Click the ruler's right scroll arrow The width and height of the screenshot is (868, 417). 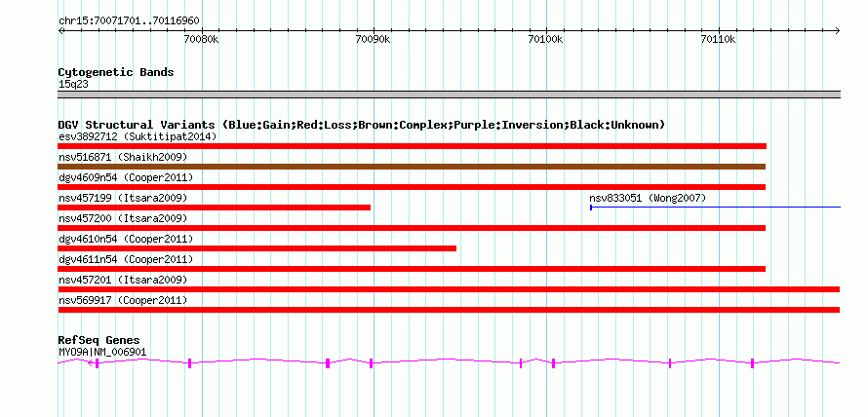[837, 30]
